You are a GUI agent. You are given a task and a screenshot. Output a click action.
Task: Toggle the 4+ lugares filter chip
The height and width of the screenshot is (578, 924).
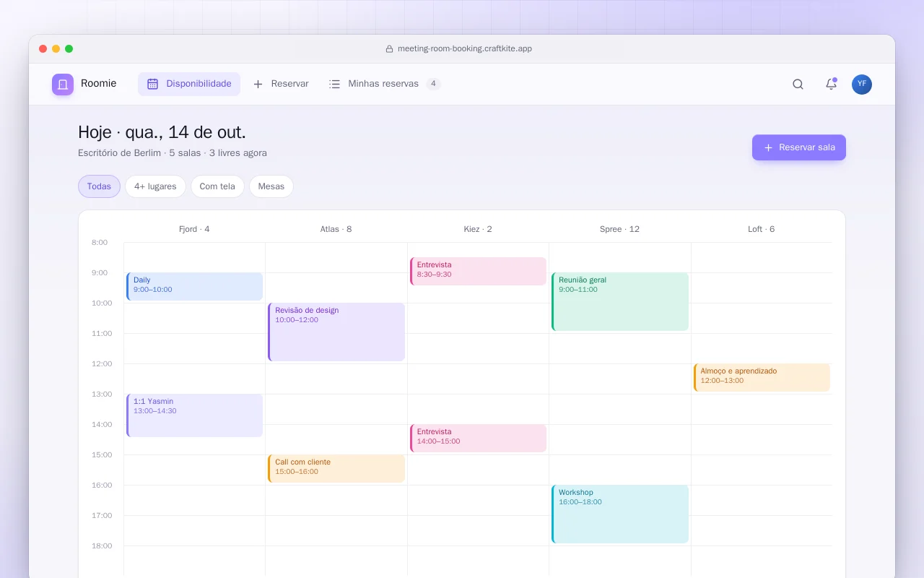[x=155, y=186]
